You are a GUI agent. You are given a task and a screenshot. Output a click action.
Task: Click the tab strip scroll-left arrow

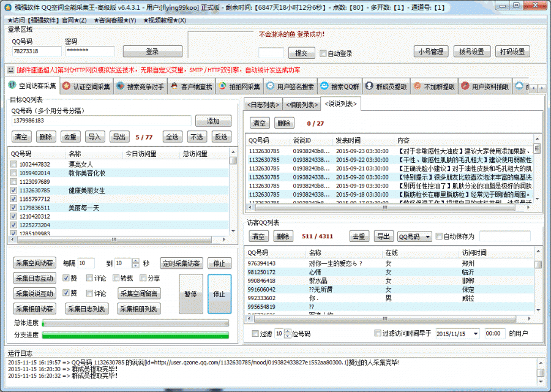(534, 88)
